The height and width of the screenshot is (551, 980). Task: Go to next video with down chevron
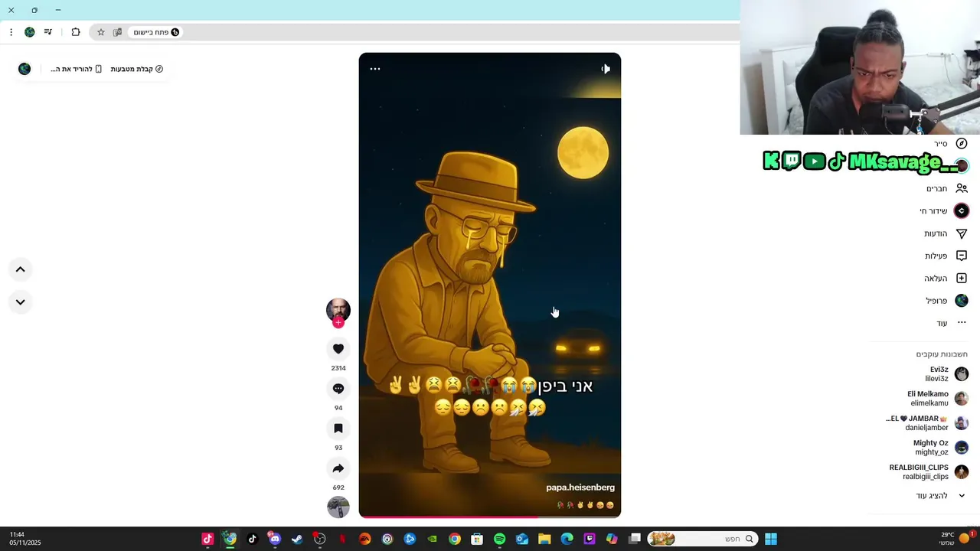coord(21,302)
